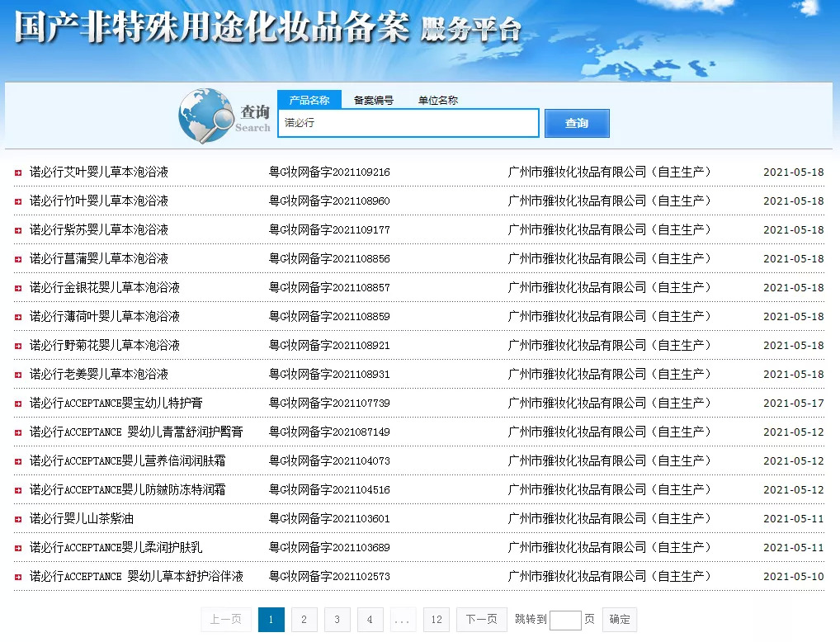Click record number 粤G妆网备字2021108931

click(329, 375)
